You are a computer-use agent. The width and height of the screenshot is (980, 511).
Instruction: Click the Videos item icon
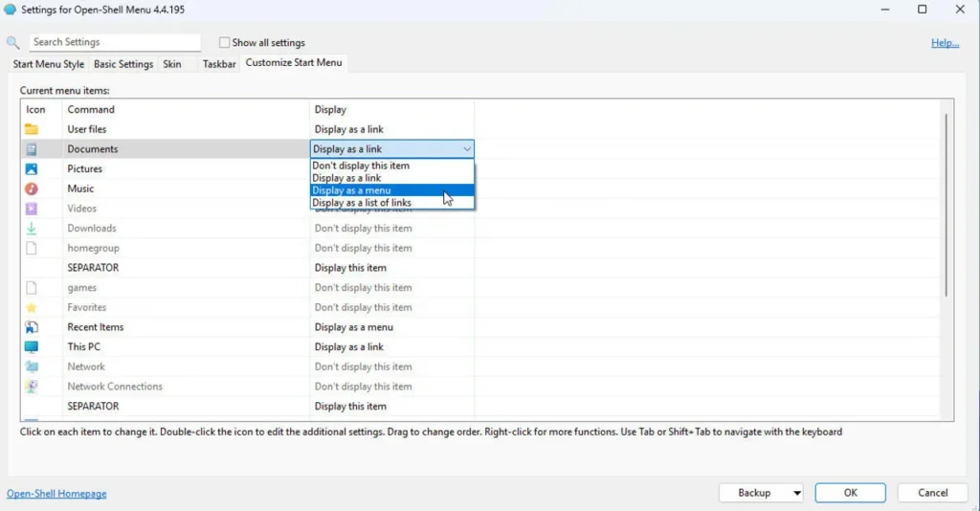tap(32, 209)
